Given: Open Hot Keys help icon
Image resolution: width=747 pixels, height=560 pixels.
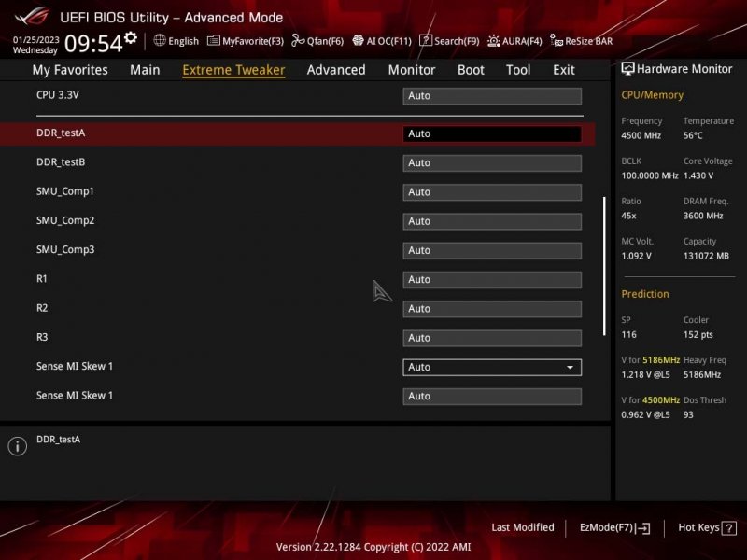Looking at the screenshot, I should pos(729,527).
